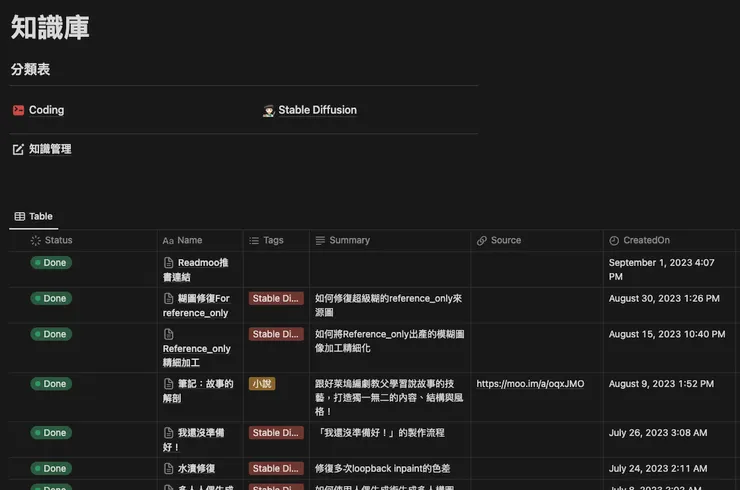Click the Stable Di... tag in 我還沒準備好！ row
Viewport: 740px width, 490px height.
pyautogui.click(x=276, y=433)
